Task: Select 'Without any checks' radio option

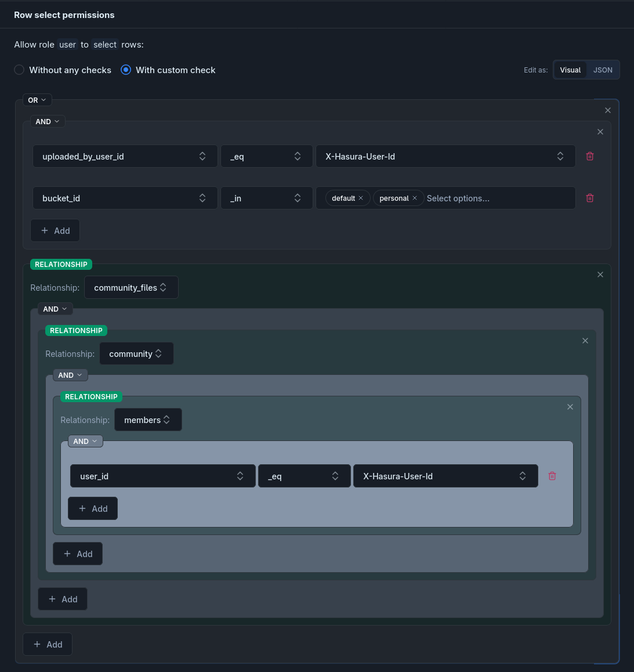Action: tap(19, 70)
